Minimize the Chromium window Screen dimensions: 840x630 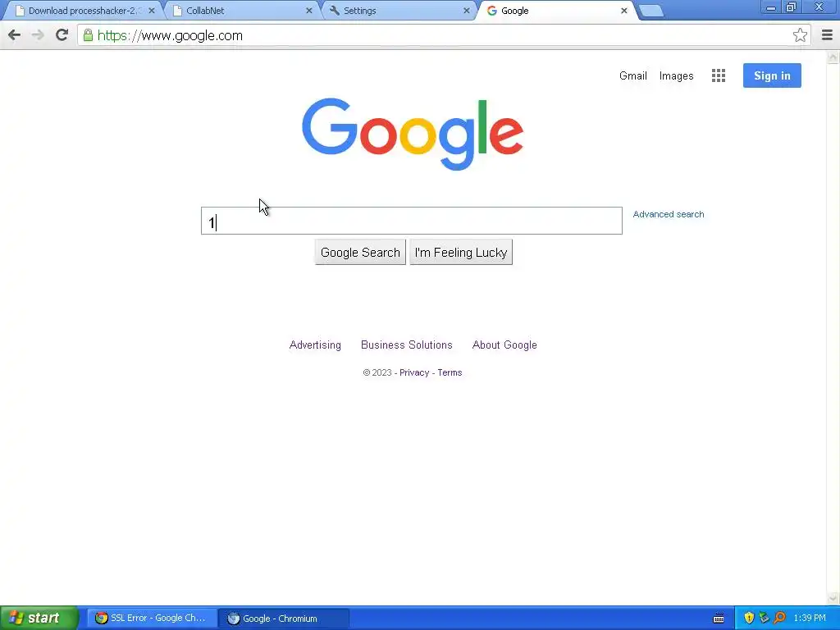point(770,7)
